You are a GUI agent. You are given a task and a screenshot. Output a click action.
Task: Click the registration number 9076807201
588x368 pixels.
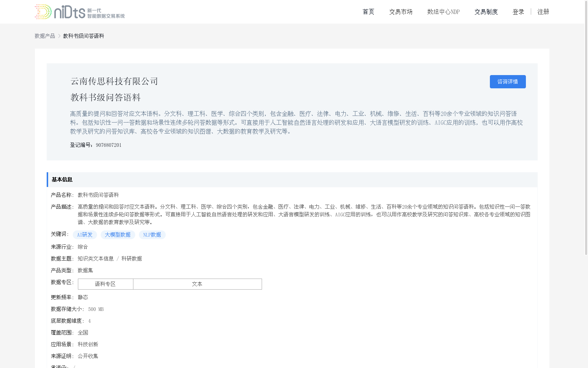(108, 145)
